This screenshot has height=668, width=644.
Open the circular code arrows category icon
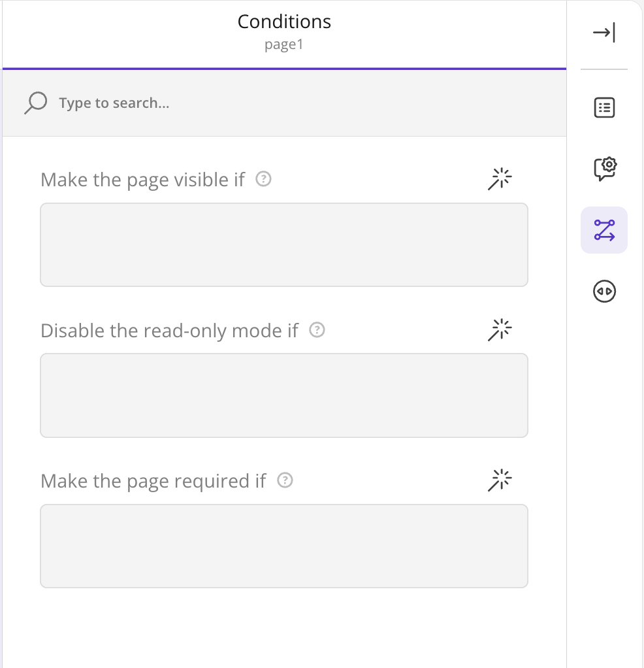coord(604,292)
